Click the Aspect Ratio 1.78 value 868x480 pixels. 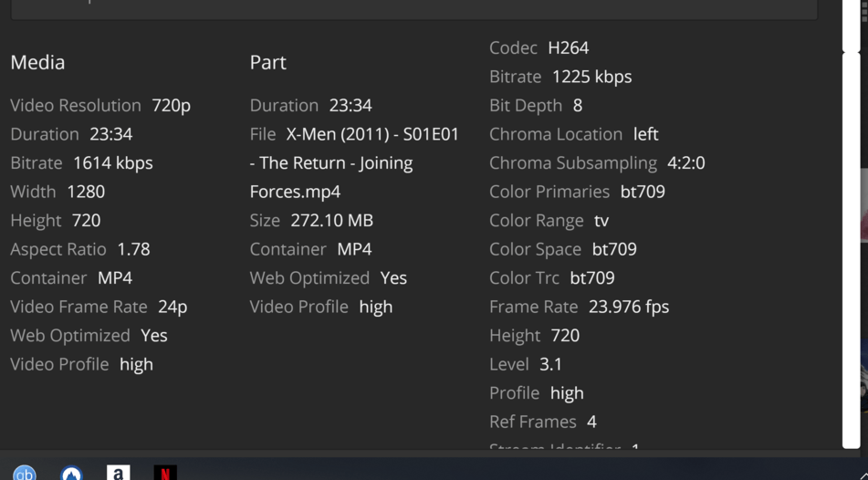point(133,249)
